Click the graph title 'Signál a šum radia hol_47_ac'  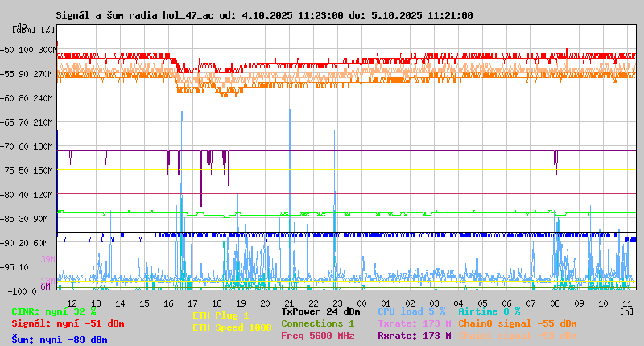134,15
